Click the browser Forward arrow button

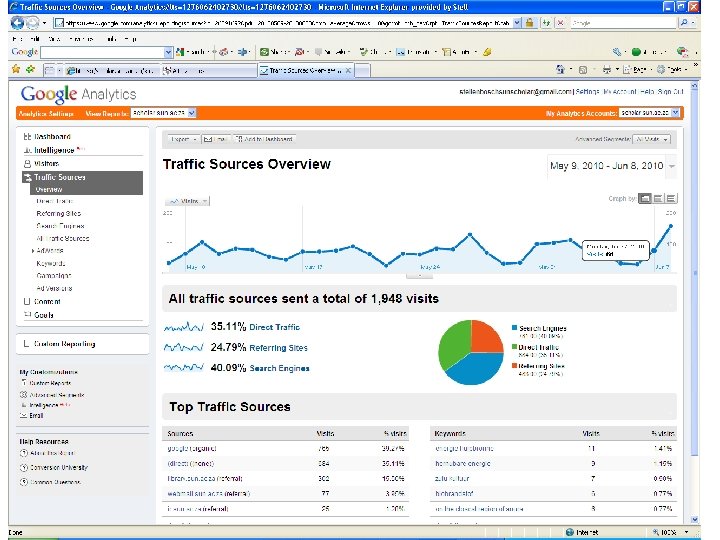(x=33, y=22)
